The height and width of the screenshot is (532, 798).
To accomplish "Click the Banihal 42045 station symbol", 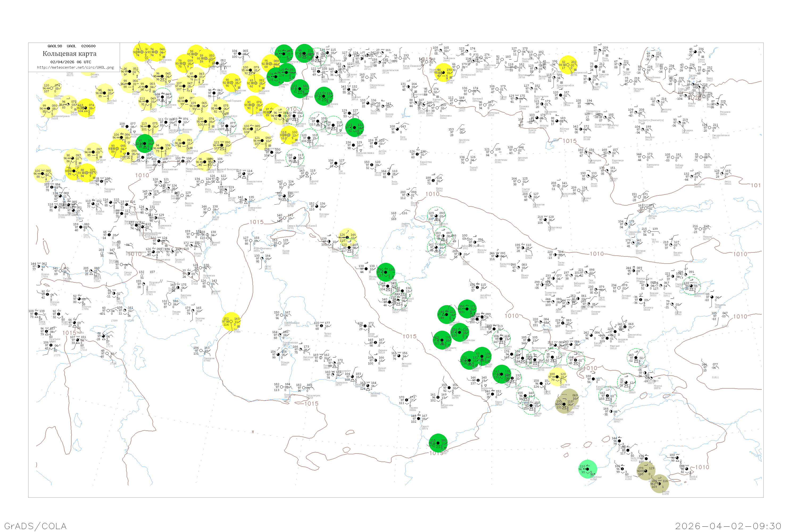I will [x=687, y=469].
